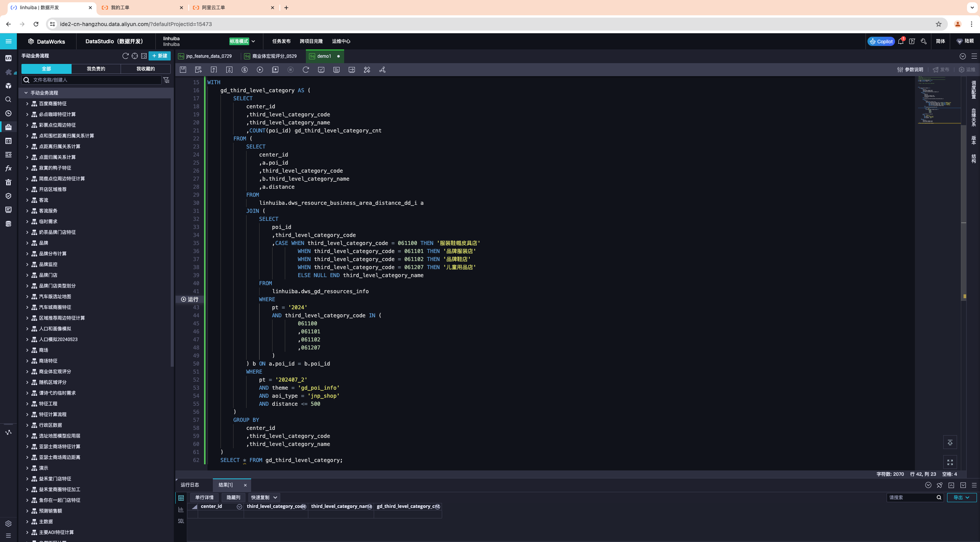Expand the 必点咖啡特征计算 workflow

pyautogui.click(x=27, y=114)
